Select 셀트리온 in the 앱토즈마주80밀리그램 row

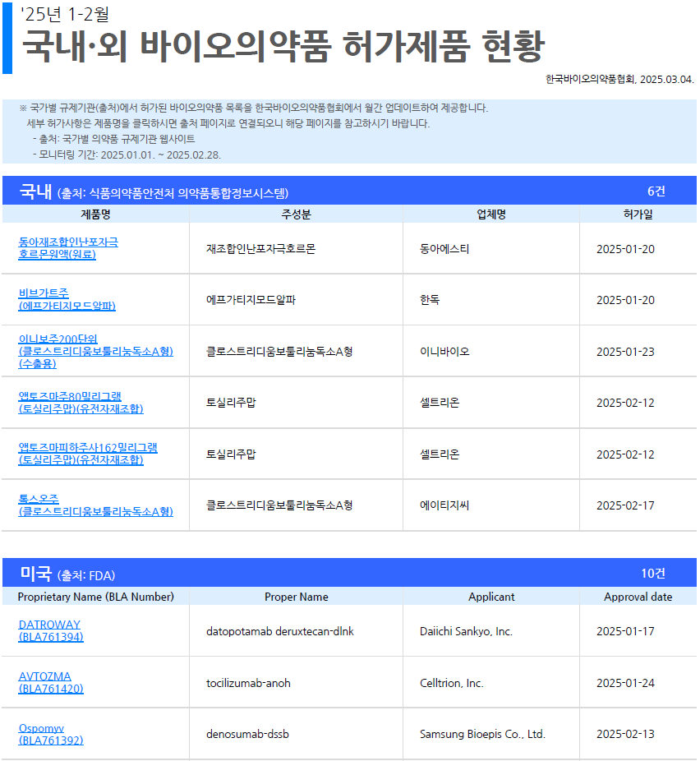440,403
